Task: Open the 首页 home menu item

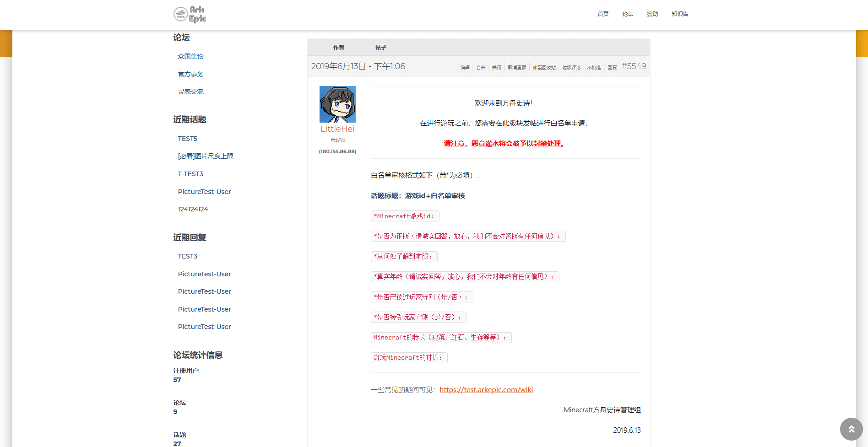Action: (x=603, y=14)
